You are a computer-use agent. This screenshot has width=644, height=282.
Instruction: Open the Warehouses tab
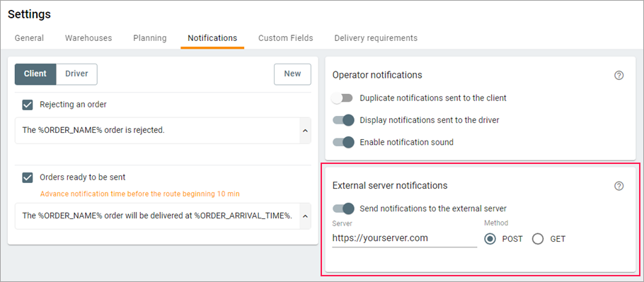(x=88, y=38)
